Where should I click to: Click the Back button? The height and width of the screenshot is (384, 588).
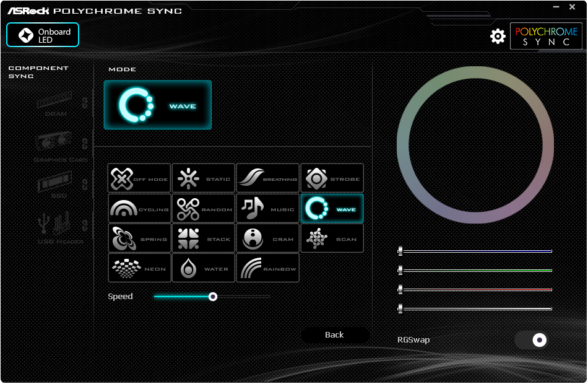coord(334,335)
